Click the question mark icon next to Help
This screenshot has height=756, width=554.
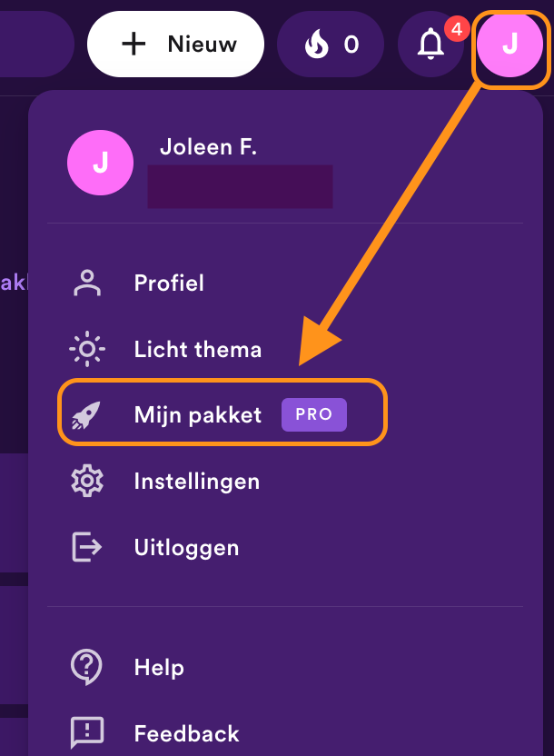coord(86,667)
